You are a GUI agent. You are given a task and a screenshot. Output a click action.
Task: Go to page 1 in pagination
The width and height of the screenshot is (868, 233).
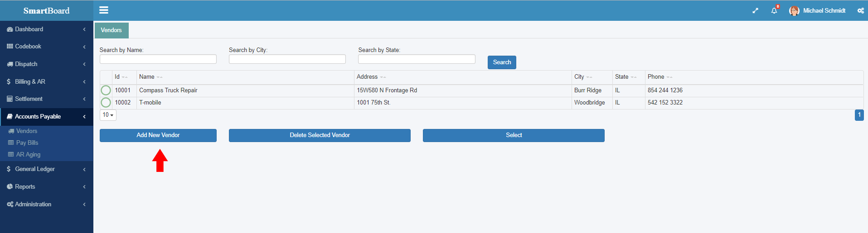859,115
